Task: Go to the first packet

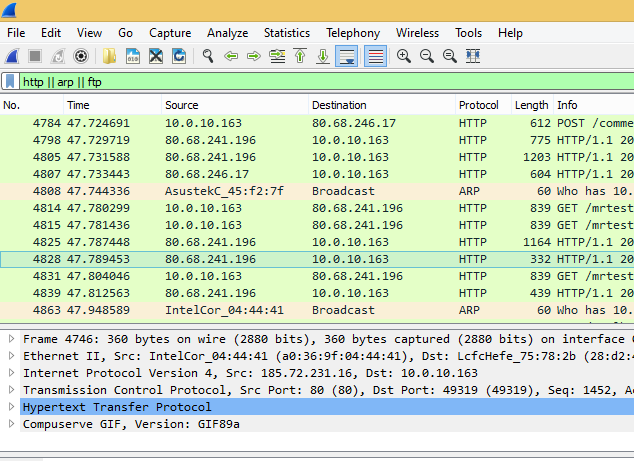Action: [300, 56]
